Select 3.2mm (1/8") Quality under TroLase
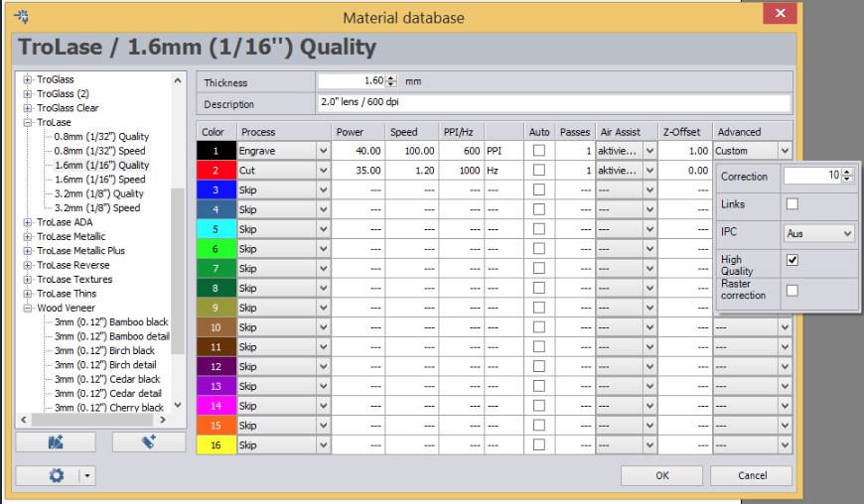 tap(100, 194)
